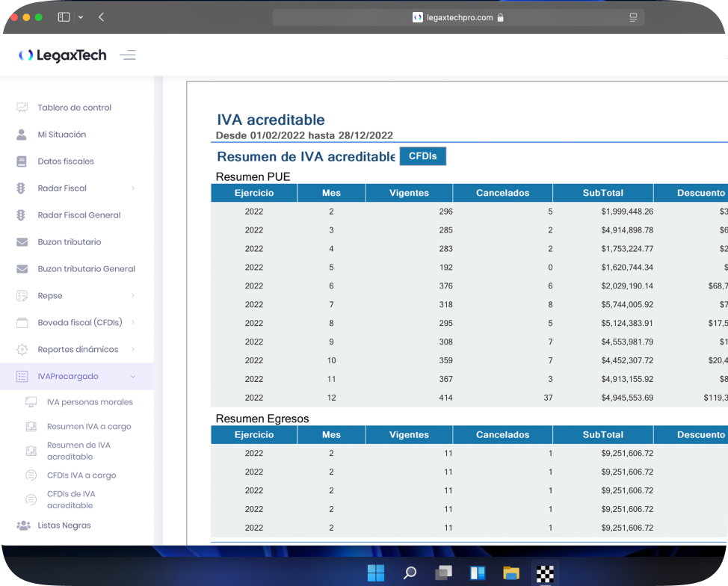Expand the Repse menu chevron
The height and width of the screenshot is (586, 728).
click(133, 296)
